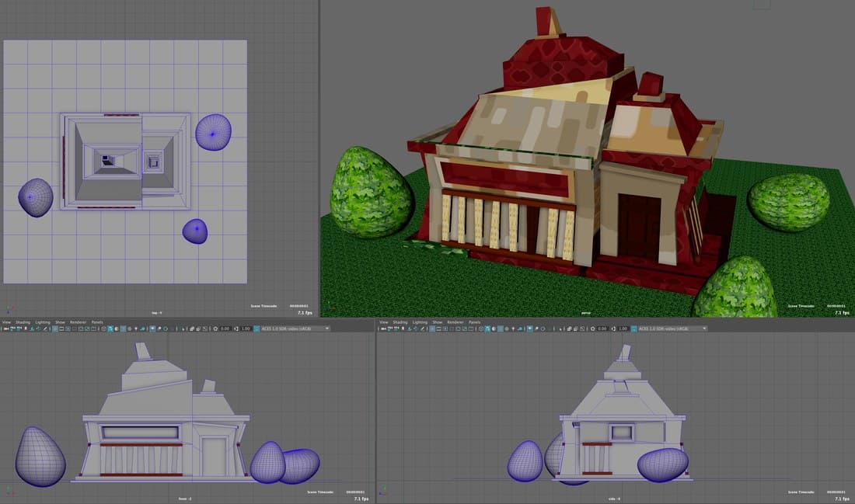Select the lone bush left of house, front view
The image size is (855, 504).
point(40,457)
